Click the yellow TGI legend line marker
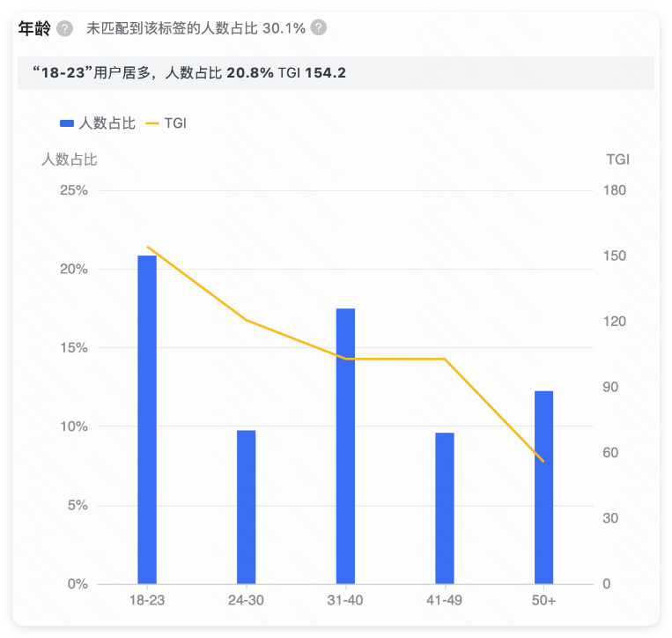Image resolution: width=672 pixels, height=638 pixels. pyautogui.click(x=151, y=123)
